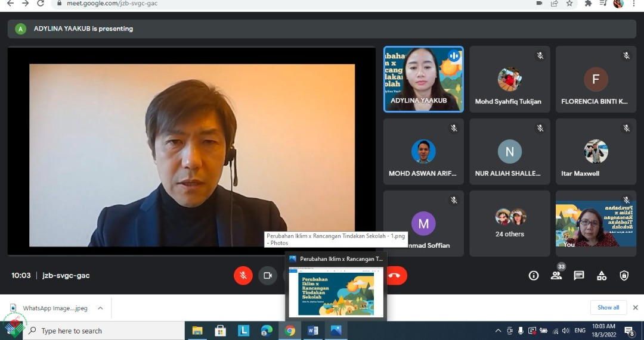Screen dimensions: 644x340
Task: Switch to Chrome on taskbar
Action: click(290, 330)
